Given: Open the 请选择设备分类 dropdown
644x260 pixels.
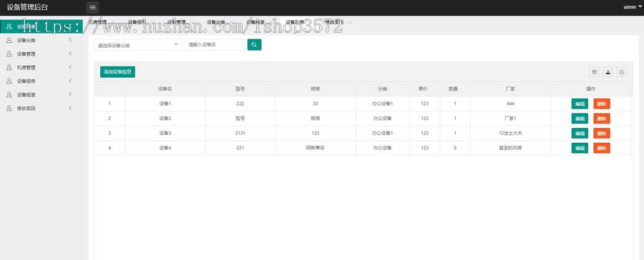Looking at the screenshot, I should pyautogui.click(x=138, y=45).
